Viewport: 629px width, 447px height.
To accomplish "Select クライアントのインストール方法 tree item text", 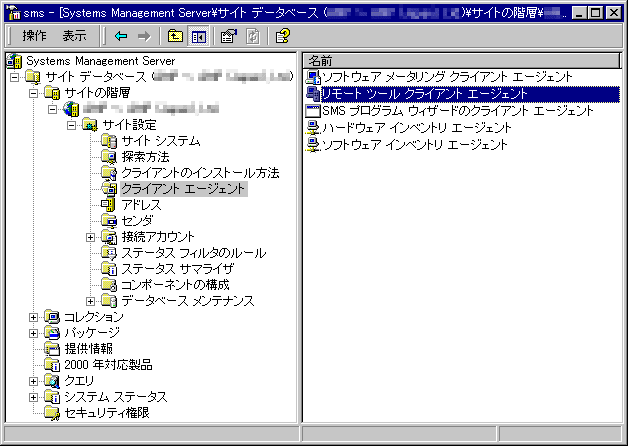I will (x=200, y=173).
